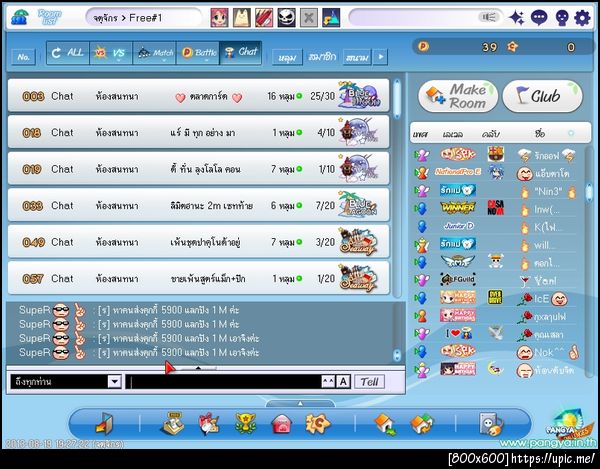Join chat room 033 with 2m title
This screenshot has height=469, width=600.
[x=198, y=205]
